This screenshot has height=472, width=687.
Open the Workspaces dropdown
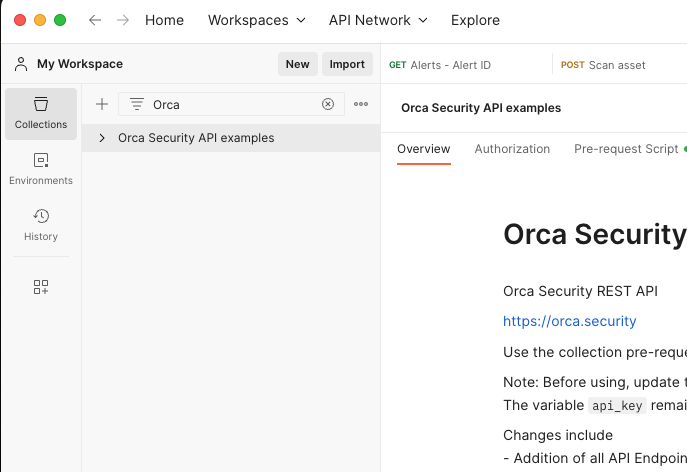256,20
